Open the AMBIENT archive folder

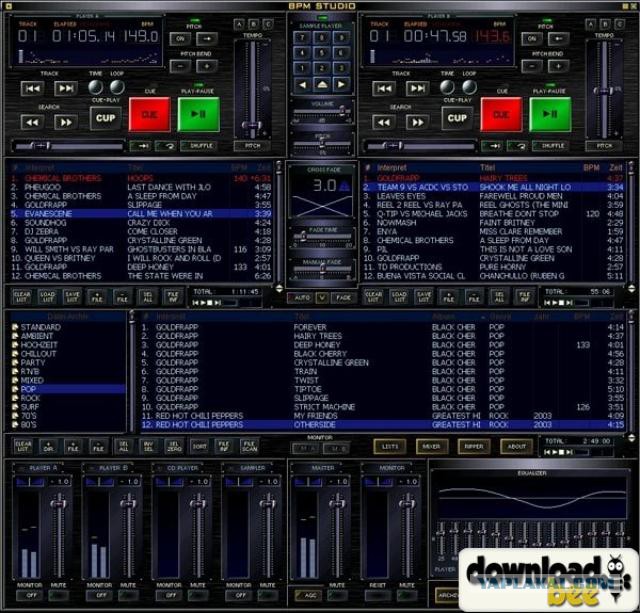click(x=37, y=336)
